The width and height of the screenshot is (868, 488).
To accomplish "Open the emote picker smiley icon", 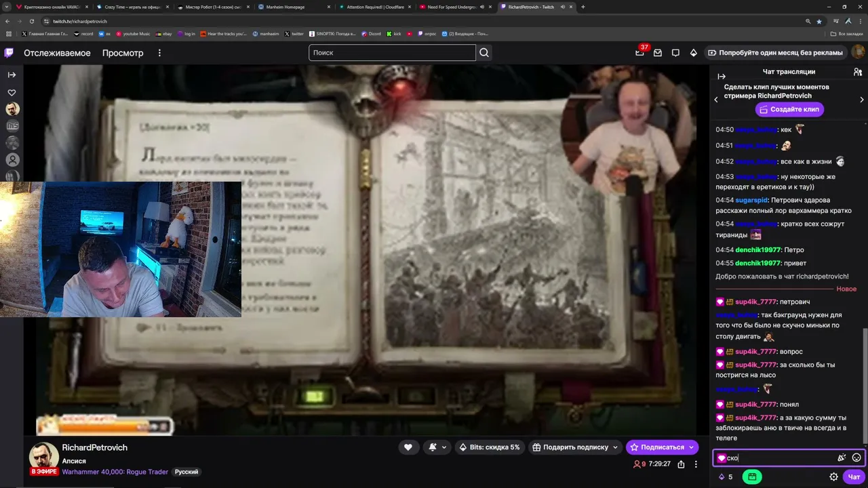I will (856, 458).
